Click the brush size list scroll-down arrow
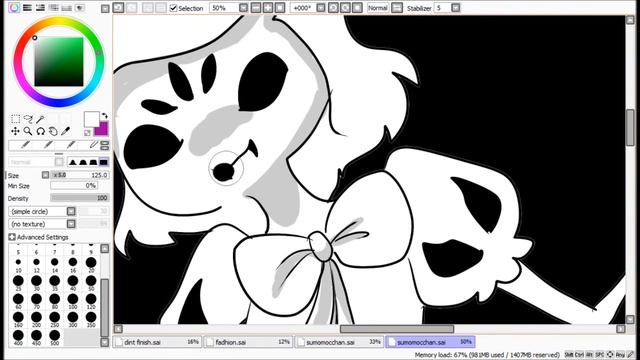640x360 pixels. pos(105,342)
